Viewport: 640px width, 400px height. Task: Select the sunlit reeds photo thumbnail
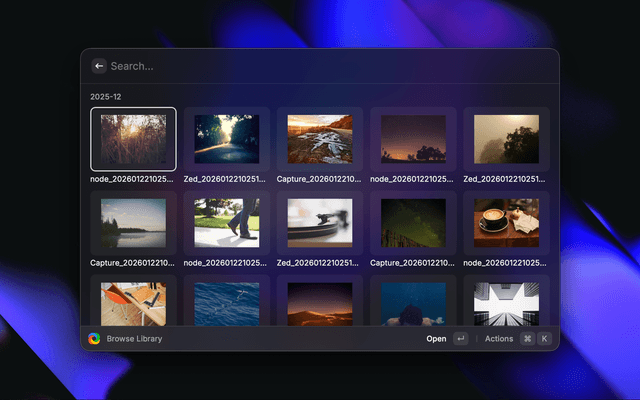coord(133,139)
